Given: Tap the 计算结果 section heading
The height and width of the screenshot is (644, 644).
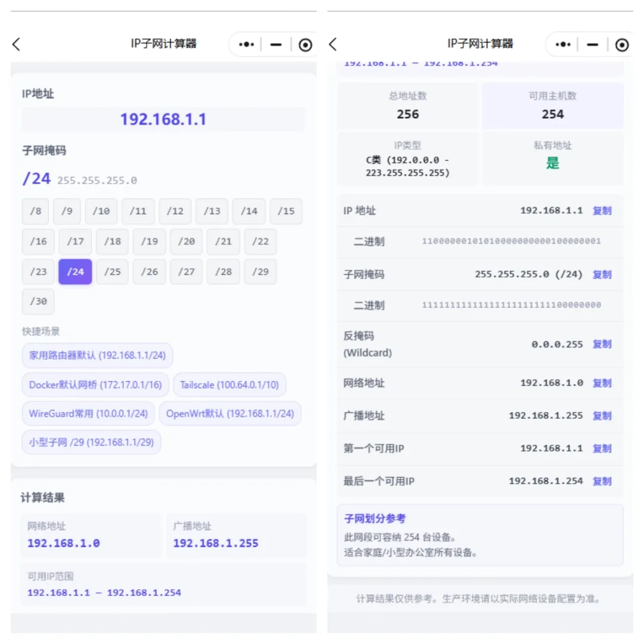Looking at the screenshot, I should click(x=43, y=498).
